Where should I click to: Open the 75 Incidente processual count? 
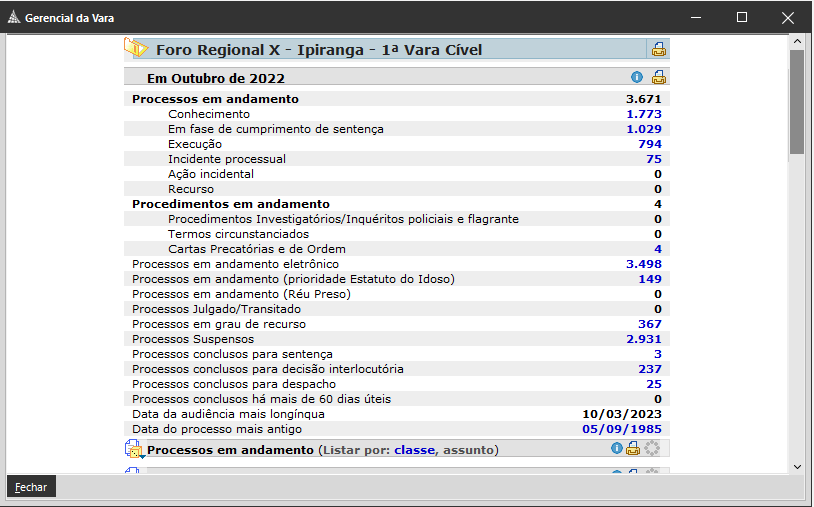pyautogui.click(x=653, y=159)
